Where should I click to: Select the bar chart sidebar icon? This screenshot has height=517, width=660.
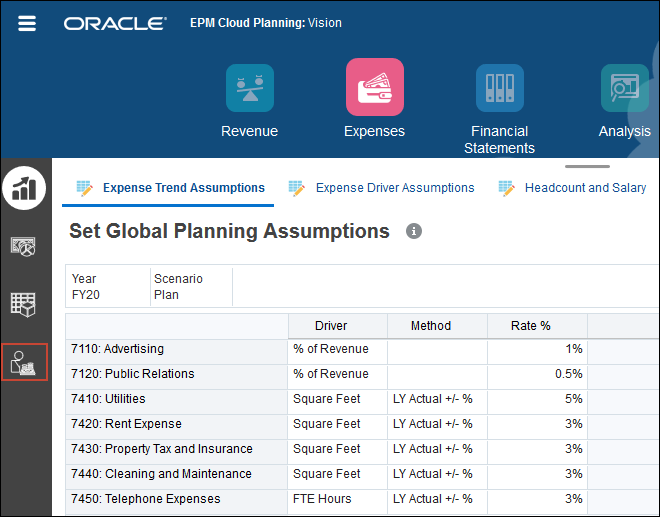pos(25,187)
